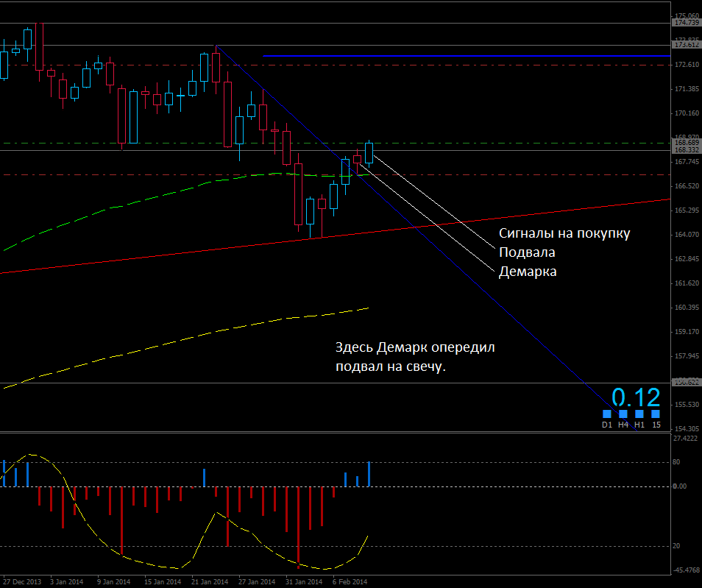
Task: Select the D1 timeframe label
Action: click(x=607, y=425)
